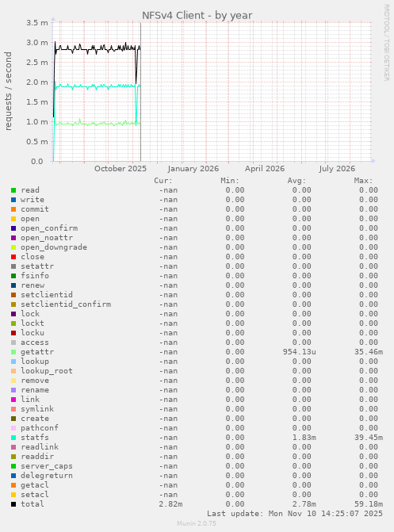Click the Munin 2.0.75 footer text

(x=197, y=523)
